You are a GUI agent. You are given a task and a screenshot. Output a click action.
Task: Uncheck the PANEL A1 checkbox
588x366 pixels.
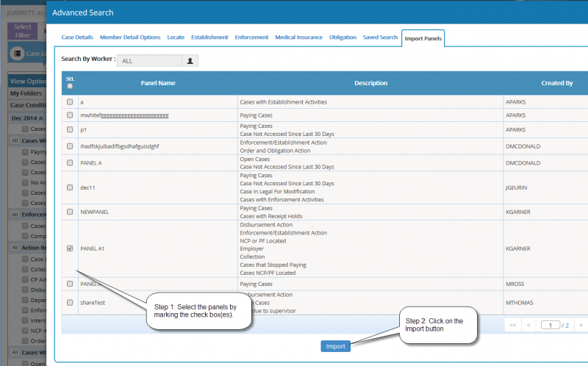(70, 248)
